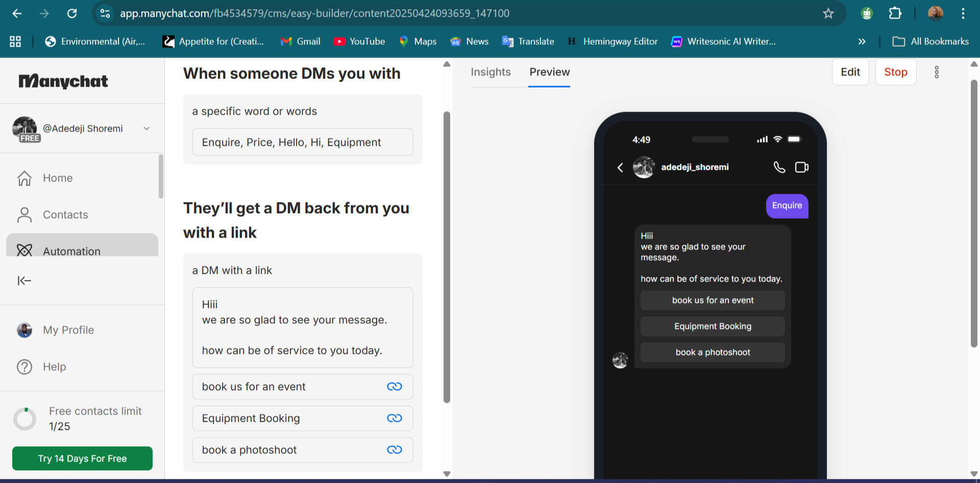Click the Free contacts limit progress ring

[24, 419]
